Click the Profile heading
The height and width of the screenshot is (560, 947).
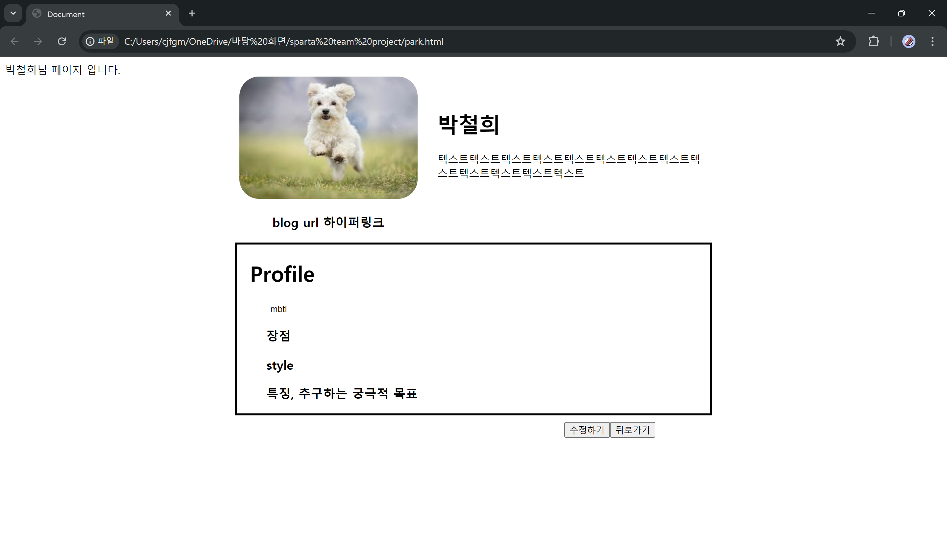(x=282, y=274)
